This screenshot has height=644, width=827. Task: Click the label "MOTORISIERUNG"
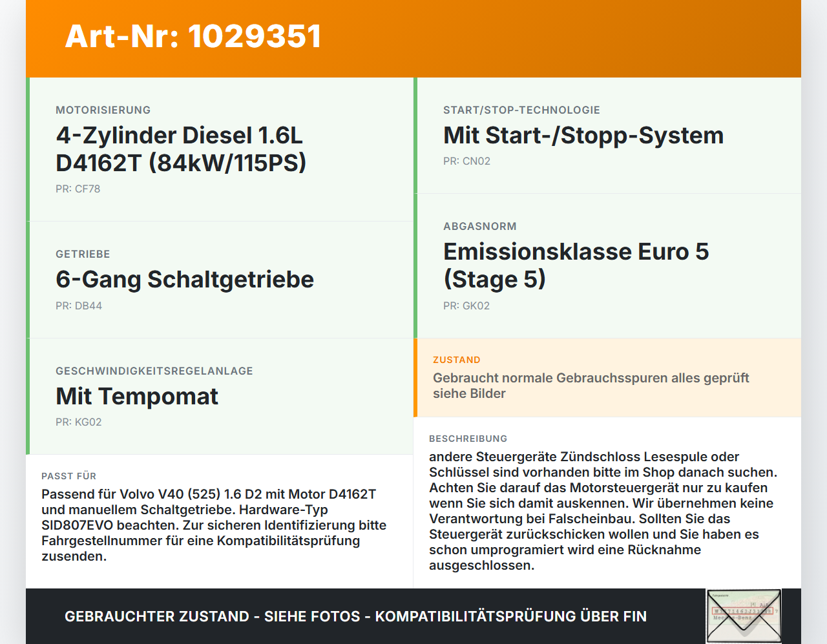[x=103, y=110]
